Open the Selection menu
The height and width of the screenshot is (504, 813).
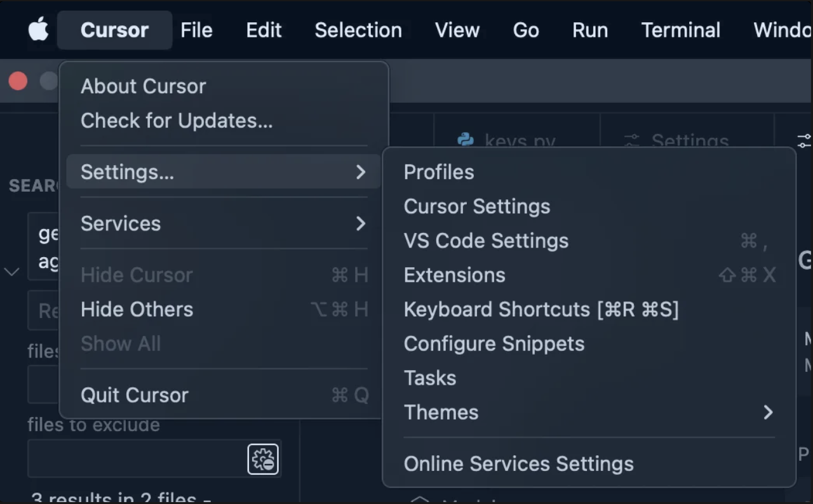[358, 30]
